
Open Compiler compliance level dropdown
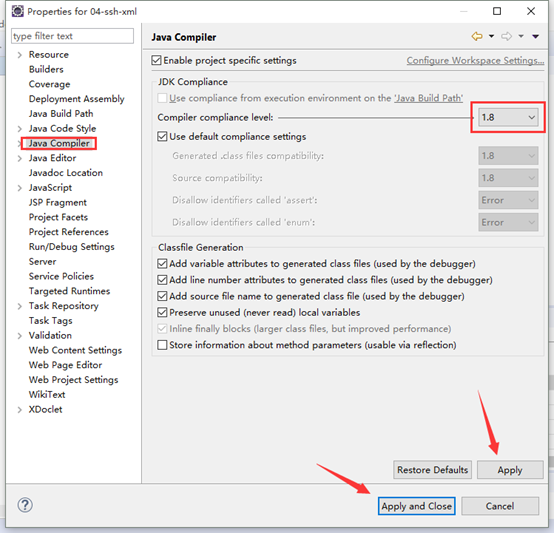[508, 117]
